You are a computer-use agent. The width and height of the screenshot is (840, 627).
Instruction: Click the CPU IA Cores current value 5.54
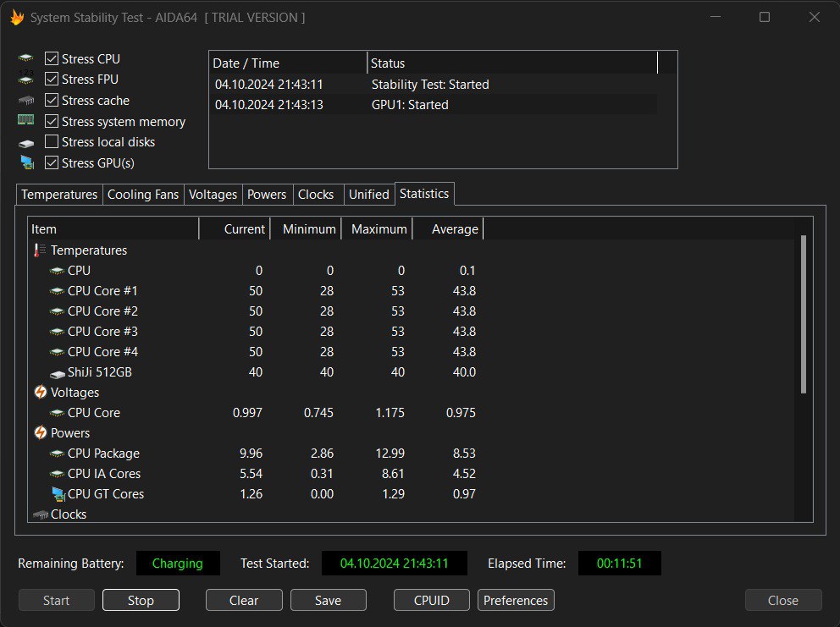coord(251,474)
